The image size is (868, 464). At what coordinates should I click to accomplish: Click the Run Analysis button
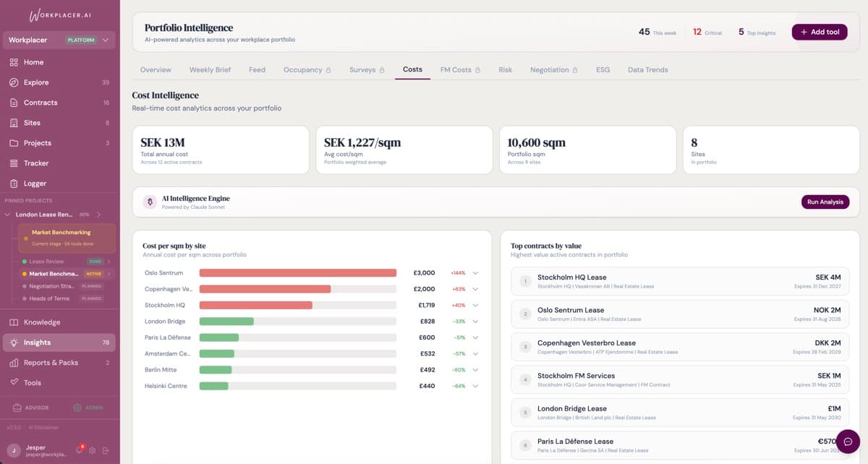point(825,202)
